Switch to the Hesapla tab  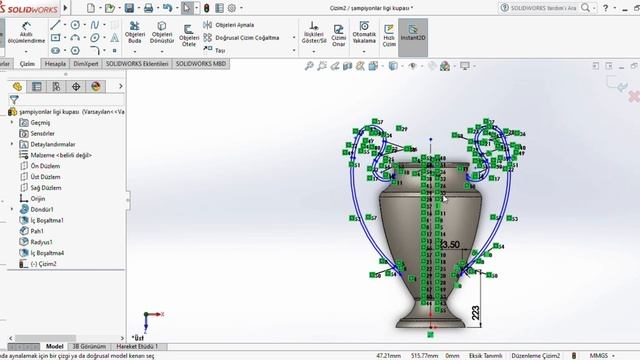pyautogui.click(x=55, y=64)
